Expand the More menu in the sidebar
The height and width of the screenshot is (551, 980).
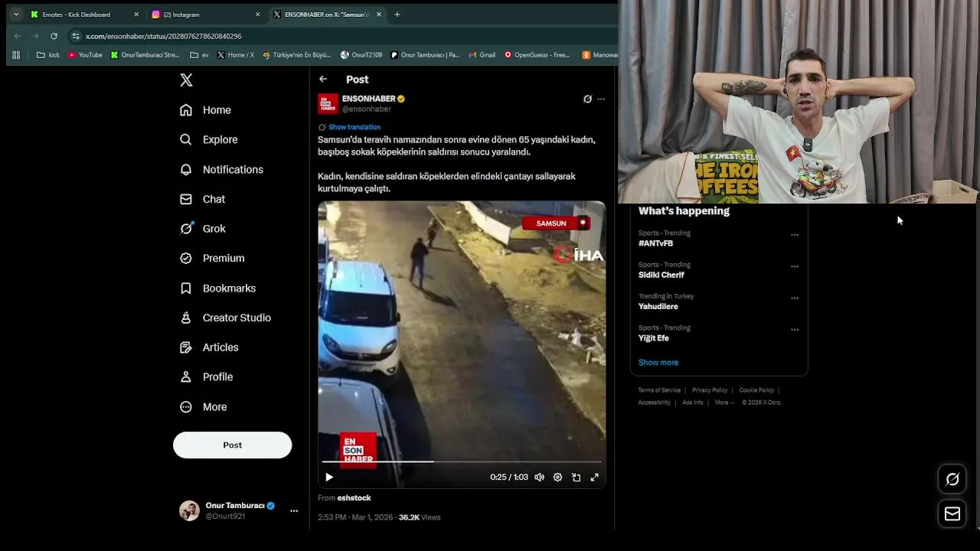[x=203, y=407]
